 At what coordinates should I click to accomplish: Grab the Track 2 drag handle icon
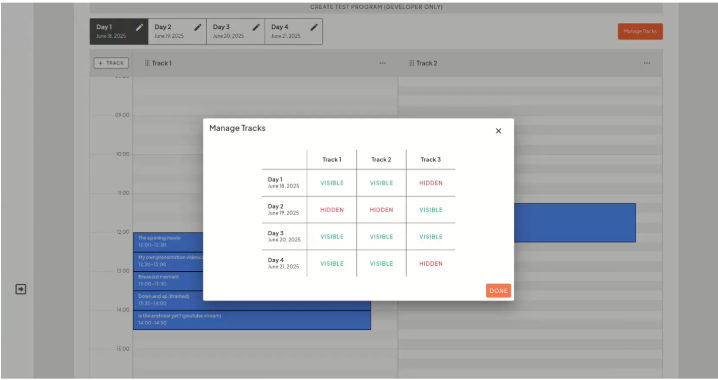coord(412,63)
